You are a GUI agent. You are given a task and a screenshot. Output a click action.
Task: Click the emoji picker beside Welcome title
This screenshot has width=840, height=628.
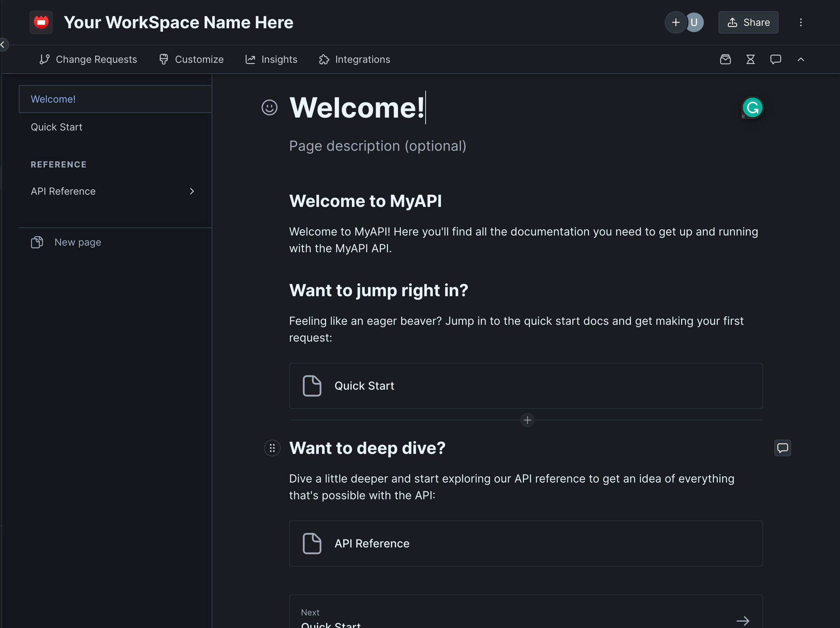[269, 107]
